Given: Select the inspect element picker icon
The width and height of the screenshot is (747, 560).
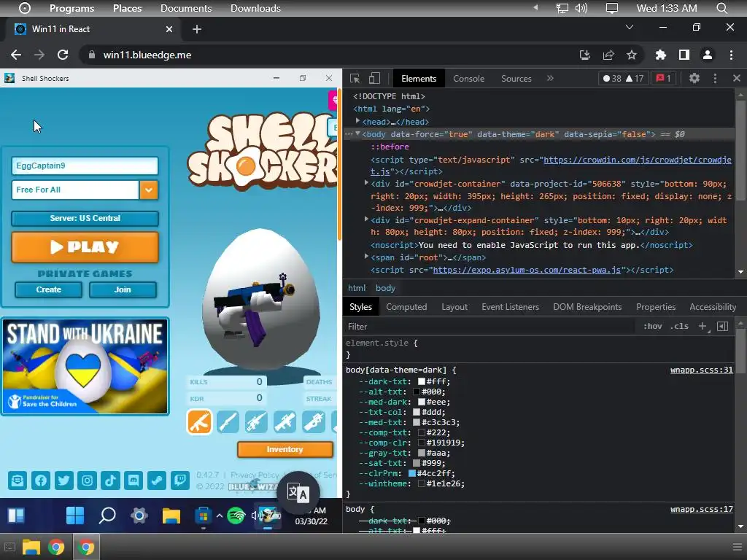Looking at the screenshot, I should (x=355, y=79).
